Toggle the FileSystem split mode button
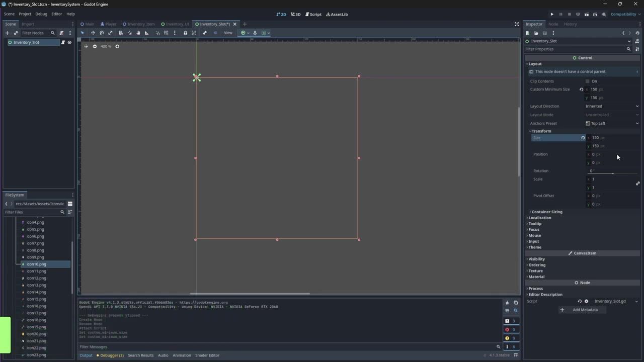 pos(70,204)
